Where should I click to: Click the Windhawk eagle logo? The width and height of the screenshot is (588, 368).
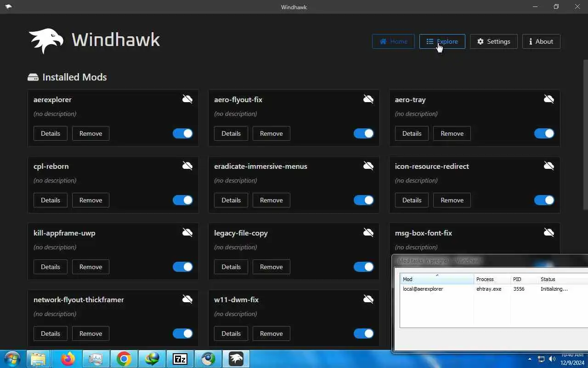pos(46,40)
